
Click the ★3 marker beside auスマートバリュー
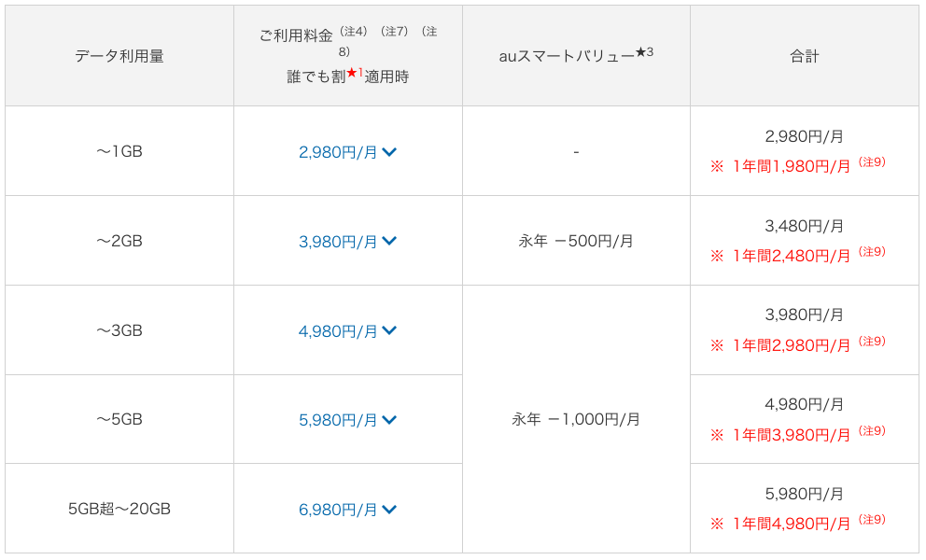tap(644, 52)
